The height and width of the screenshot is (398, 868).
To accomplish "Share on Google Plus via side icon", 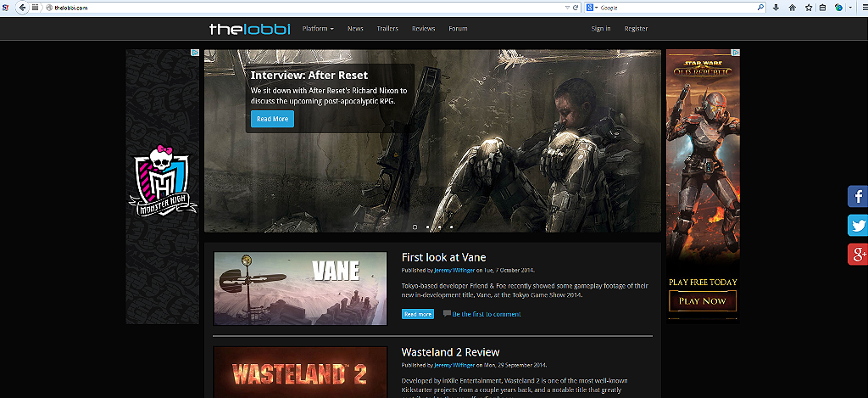I will [858, 254].
